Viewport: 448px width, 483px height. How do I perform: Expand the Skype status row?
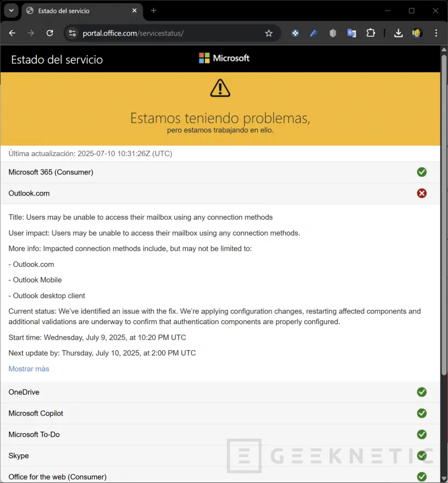pos(220,456)
